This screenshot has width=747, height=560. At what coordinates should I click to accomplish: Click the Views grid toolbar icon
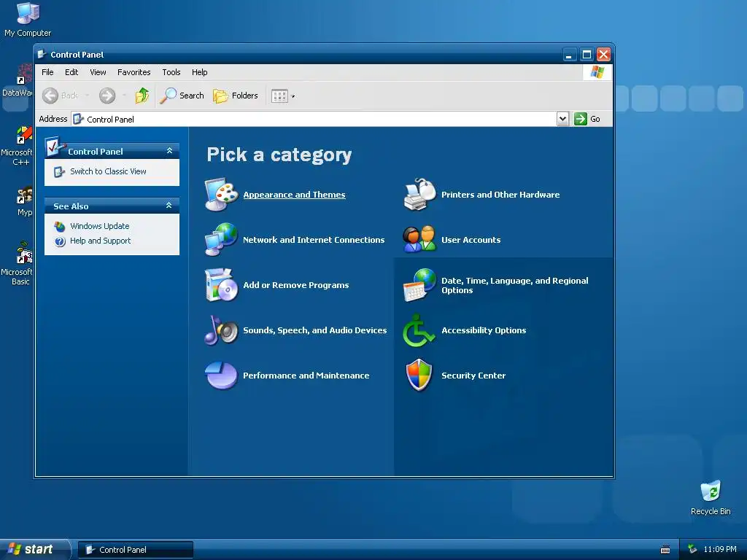coord(279,96)
